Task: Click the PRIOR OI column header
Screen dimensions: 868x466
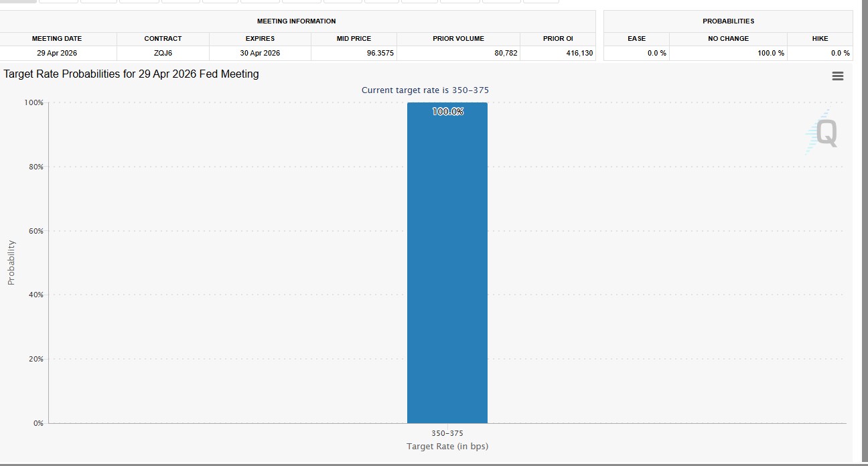Action: (558, 38)
